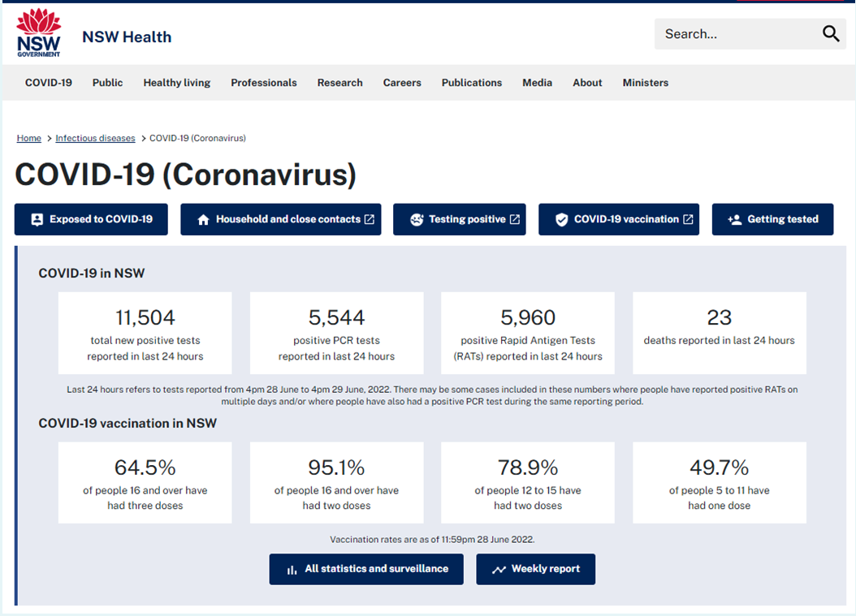
Task: Follow the Infectious diseases breadcrumb link
Action: (x=95, y=138)
